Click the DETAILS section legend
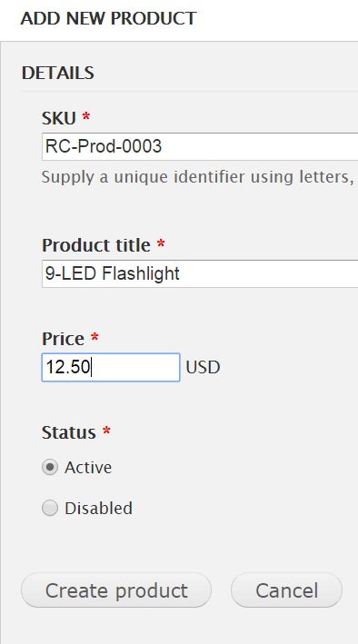 pyautogui.click(x=58, y=73)
